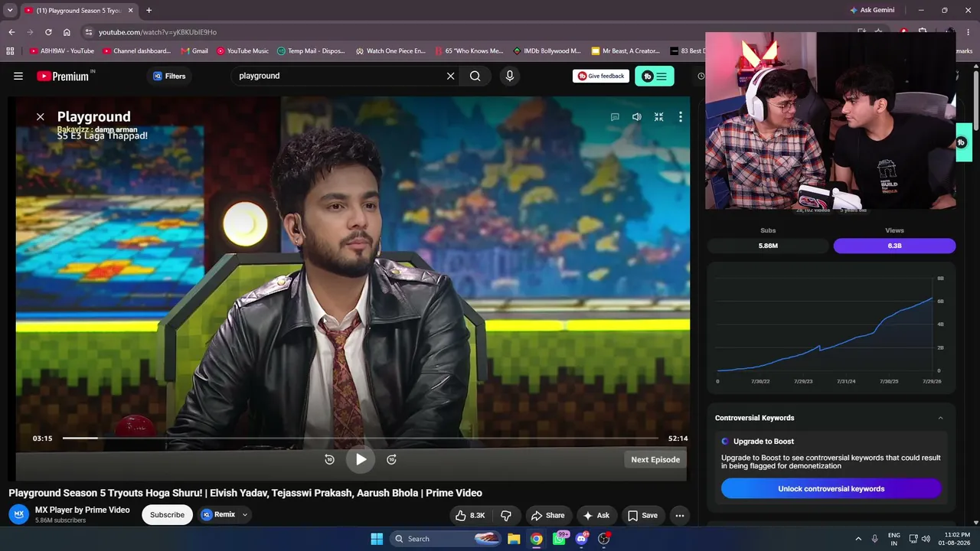Share this video
Screen dimensions: 980x551
548,515
